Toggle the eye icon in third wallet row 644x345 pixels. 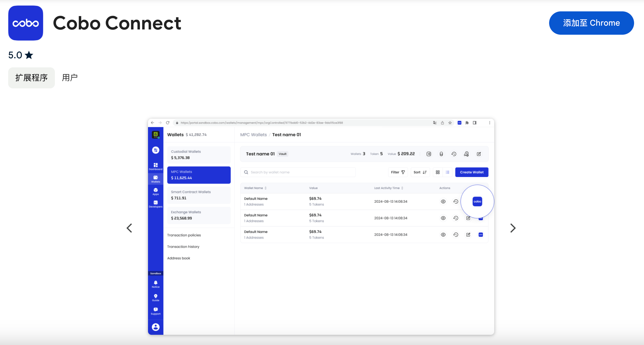[x=443, y=235]
